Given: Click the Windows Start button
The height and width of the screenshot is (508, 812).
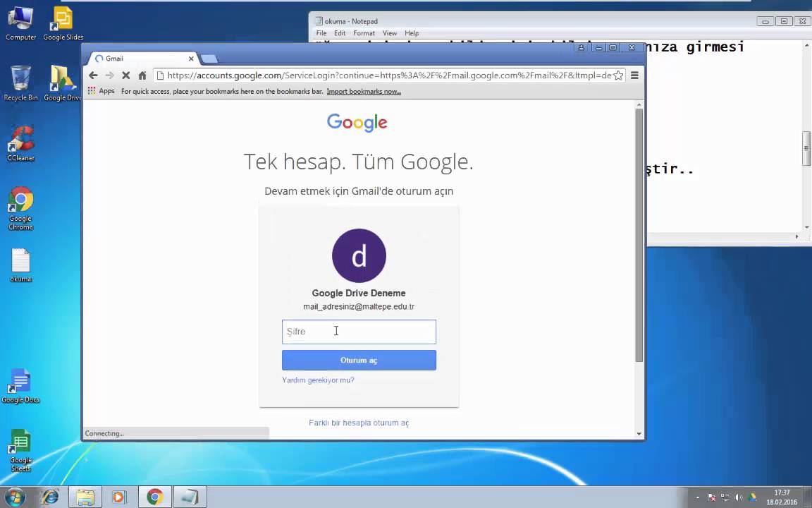Looking at the screenshot, I should 15,497.
